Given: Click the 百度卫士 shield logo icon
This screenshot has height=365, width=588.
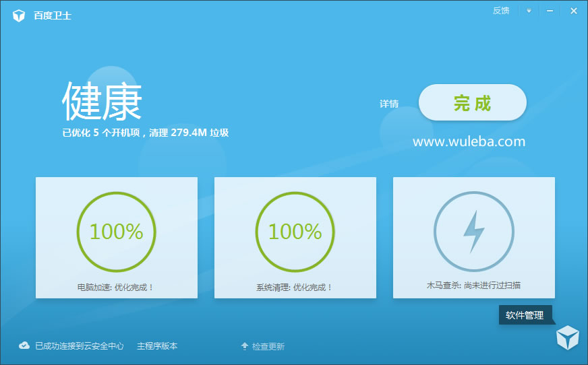Looking at the screenshot, I should click(19, 15).
